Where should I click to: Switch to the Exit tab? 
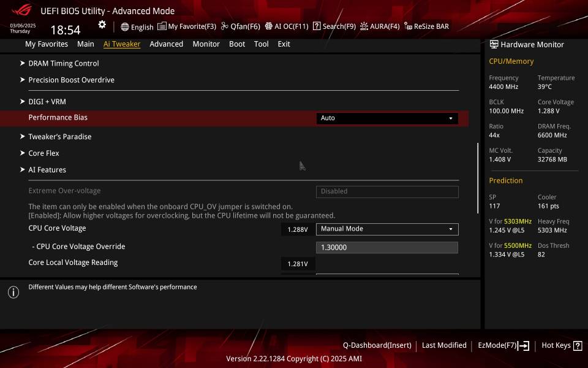[x=284, y=44]
